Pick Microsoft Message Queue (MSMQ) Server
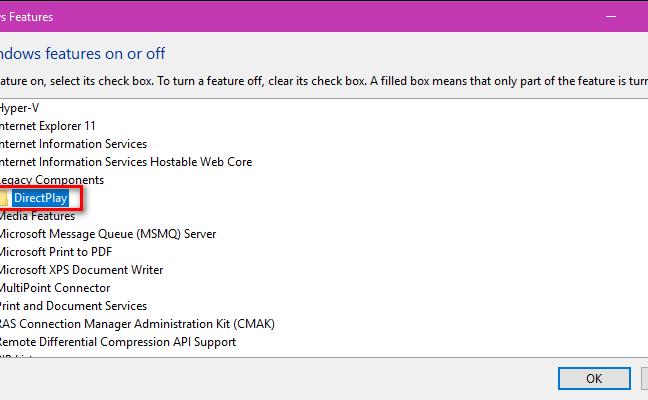Viewport: 648px width, 400px height. [107, 234]
